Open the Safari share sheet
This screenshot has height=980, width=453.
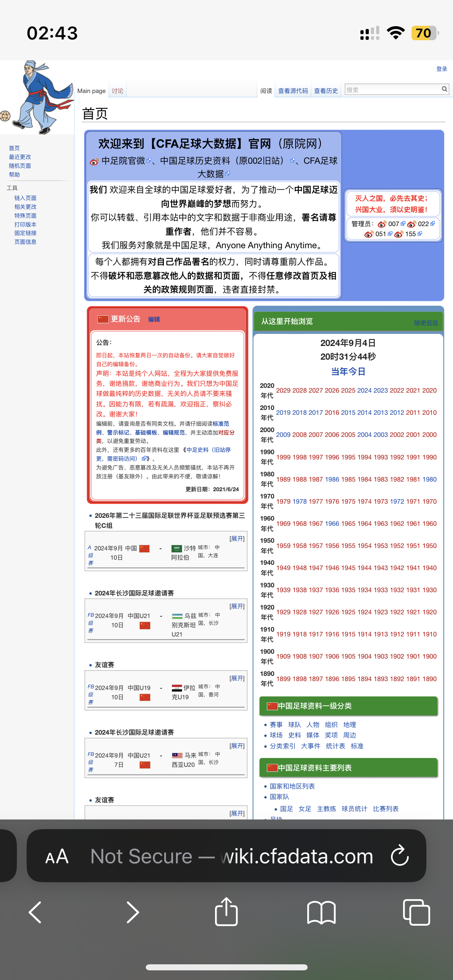pos(226,912)
